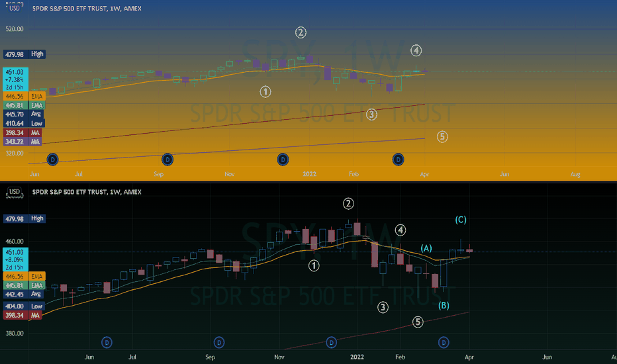Select wave label 3 in upper chart
The height and width of the screenshot is (364, 617).
point(371,114)
